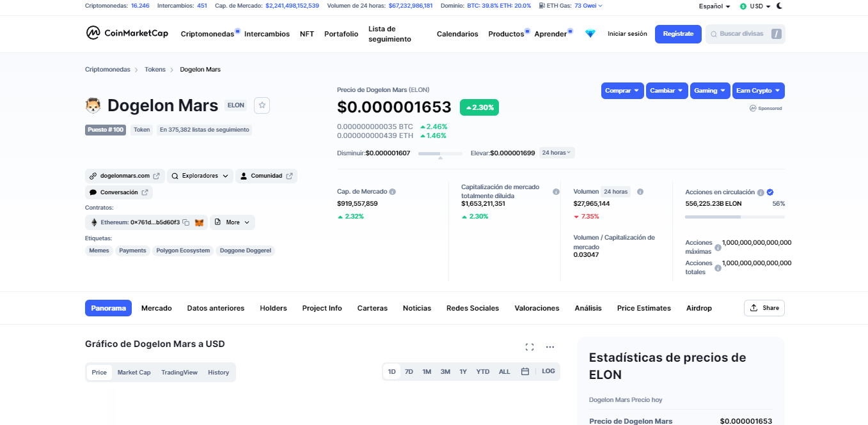Open the Español language dropdown

click(x=714, y=6)
